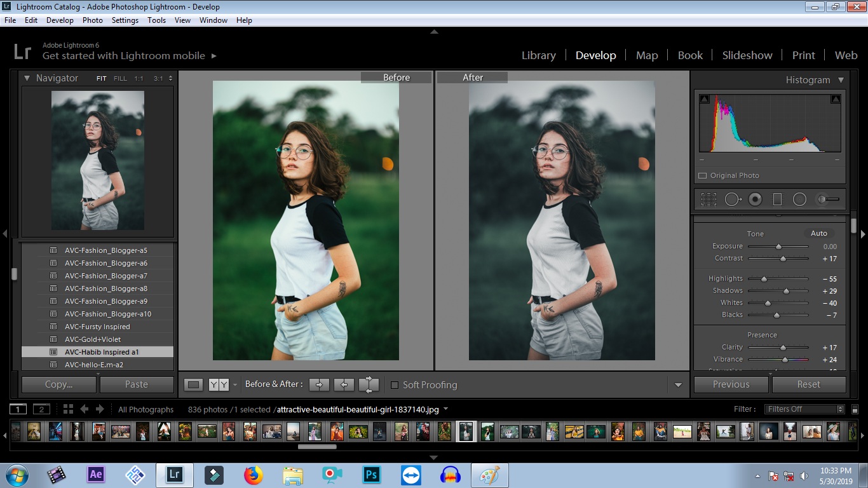Click the Before/After YY view button
The height and width of the screenshot is (488, 868).
coord(219,384)
